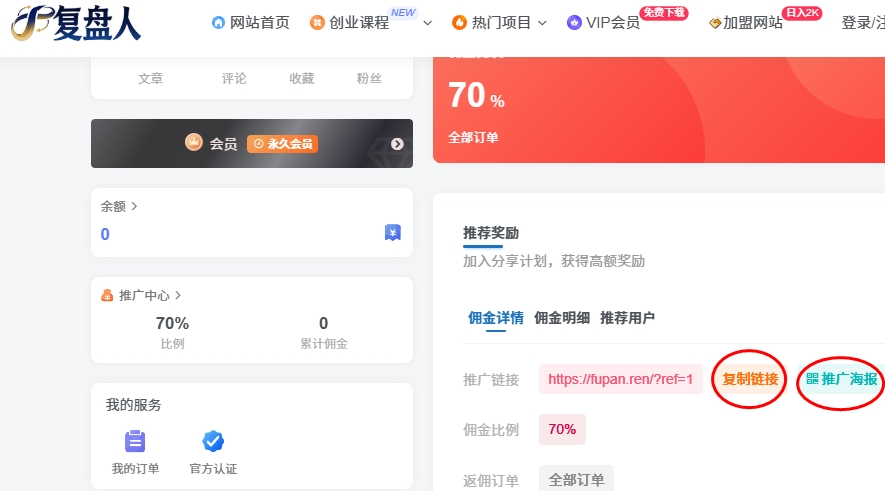Click the 复盘人 site logo
Image resolution: width=885 pixels, height=491 pixels.
(77, 23)
